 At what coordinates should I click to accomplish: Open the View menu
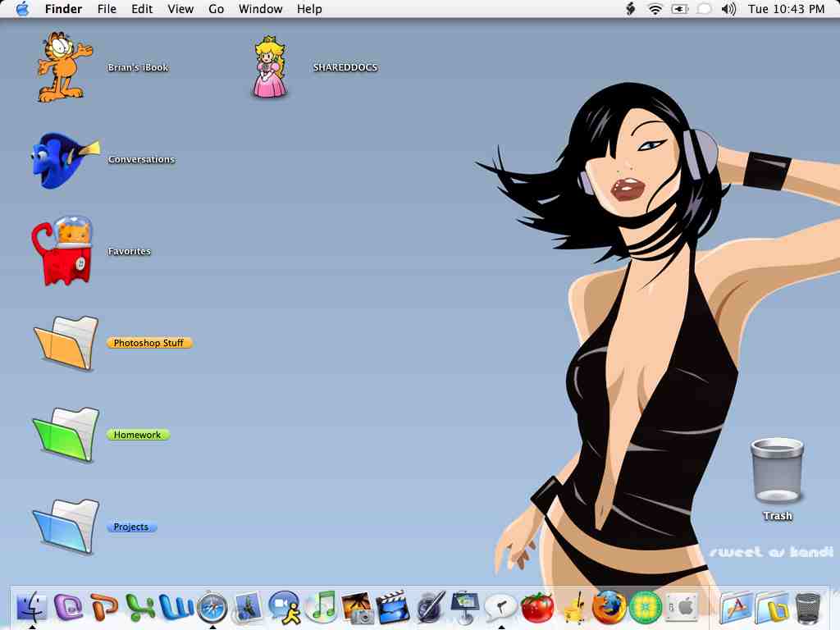coord(180,9)
